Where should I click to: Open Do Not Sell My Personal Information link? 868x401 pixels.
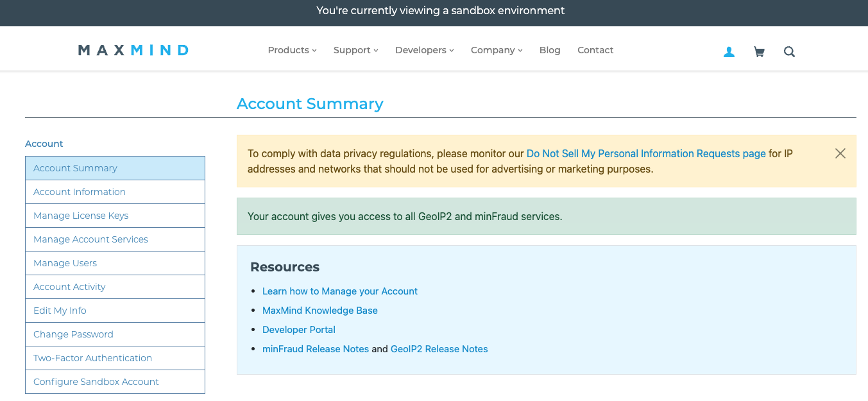pyautogui.click(x=645, y=154)
